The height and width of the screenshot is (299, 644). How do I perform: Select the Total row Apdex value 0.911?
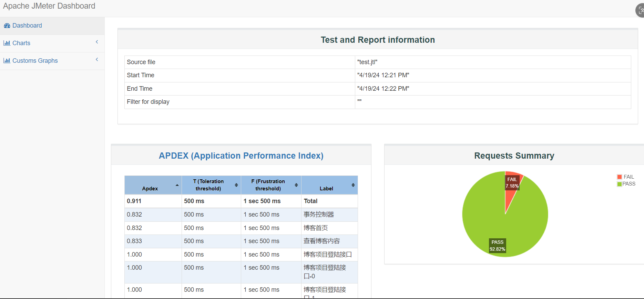coord(134,201)
